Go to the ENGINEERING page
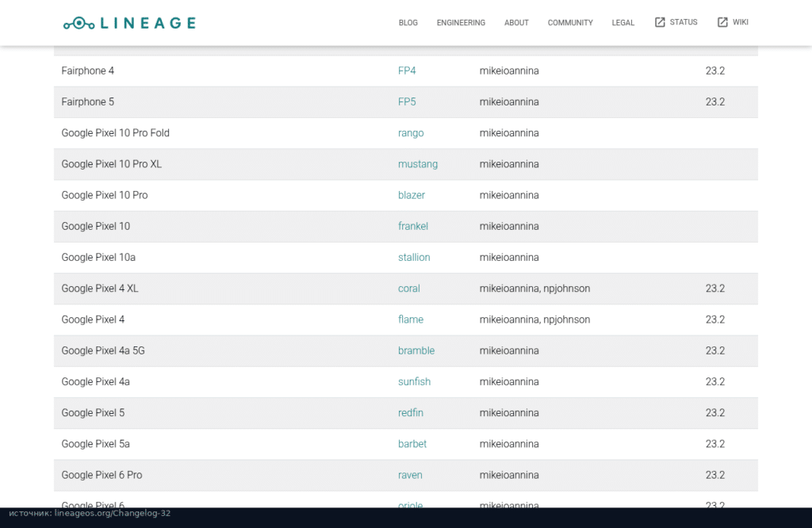 click(461, 23)
